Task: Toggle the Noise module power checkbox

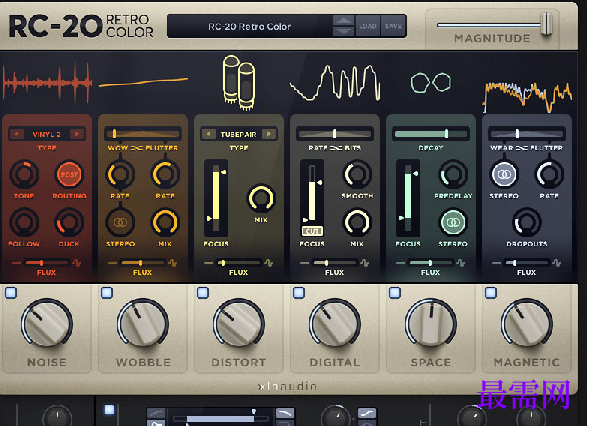Action: pyautogui.click(x=11, y=293)
